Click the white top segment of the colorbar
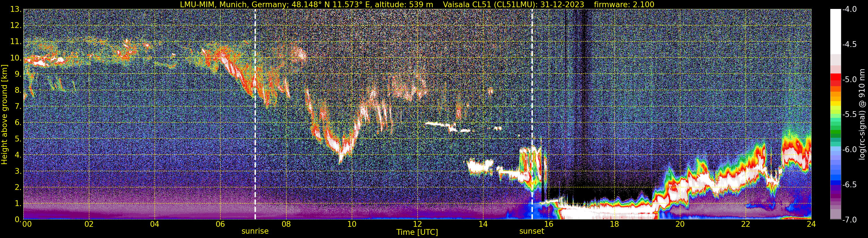Viewport: 868px width, 238px height. (835, 32)
